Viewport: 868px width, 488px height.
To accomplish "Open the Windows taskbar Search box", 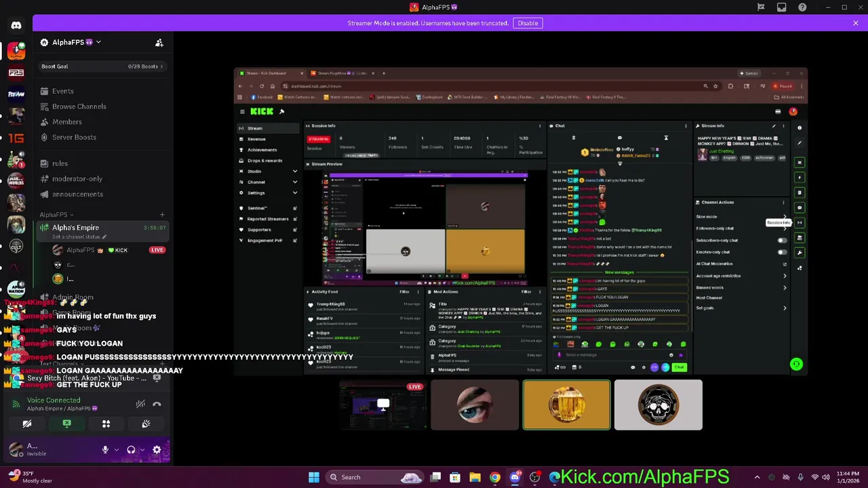I will coord(375,477).
